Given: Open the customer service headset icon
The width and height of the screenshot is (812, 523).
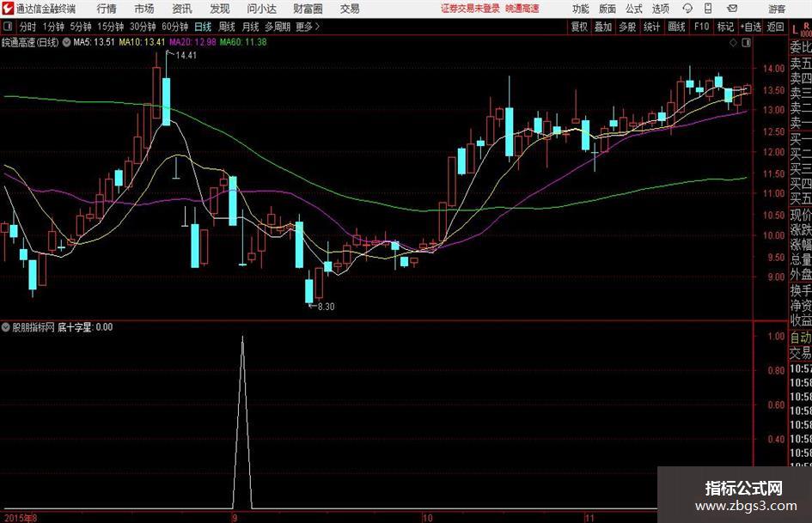Looking at the screenshot, I should tap(687, 9).
